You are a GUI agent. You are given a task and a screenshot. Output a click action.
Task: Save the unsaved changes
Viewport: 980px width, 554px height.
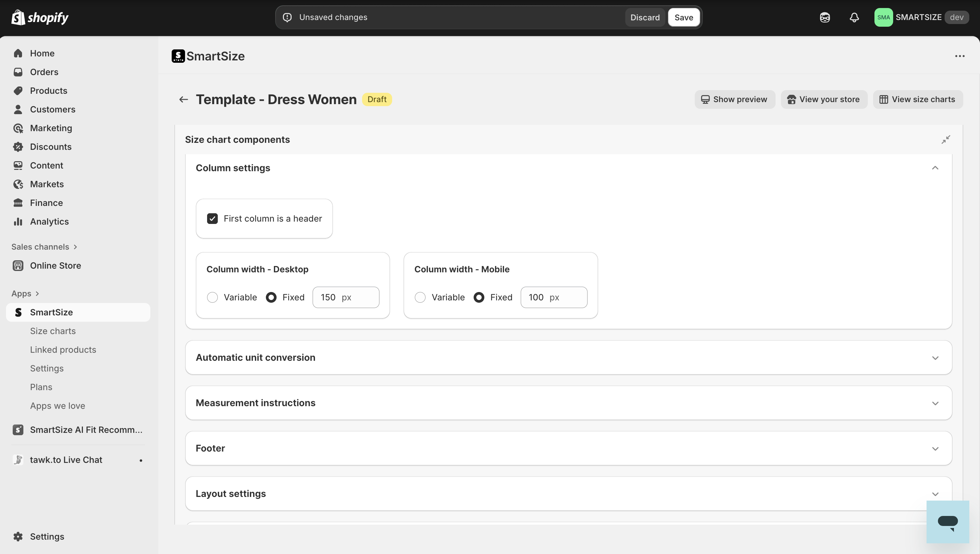(683, 17)
